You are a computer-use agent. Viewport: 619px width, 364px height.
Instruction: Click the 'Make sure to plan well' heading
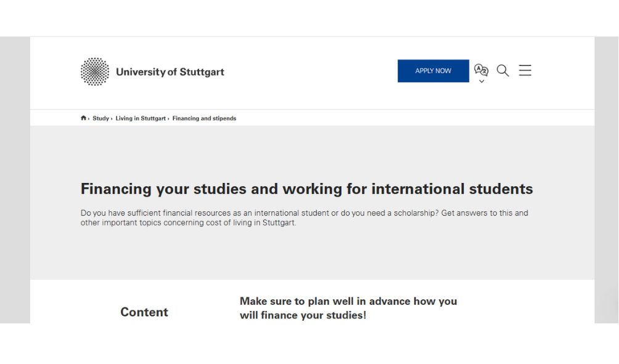click(348, 308)
